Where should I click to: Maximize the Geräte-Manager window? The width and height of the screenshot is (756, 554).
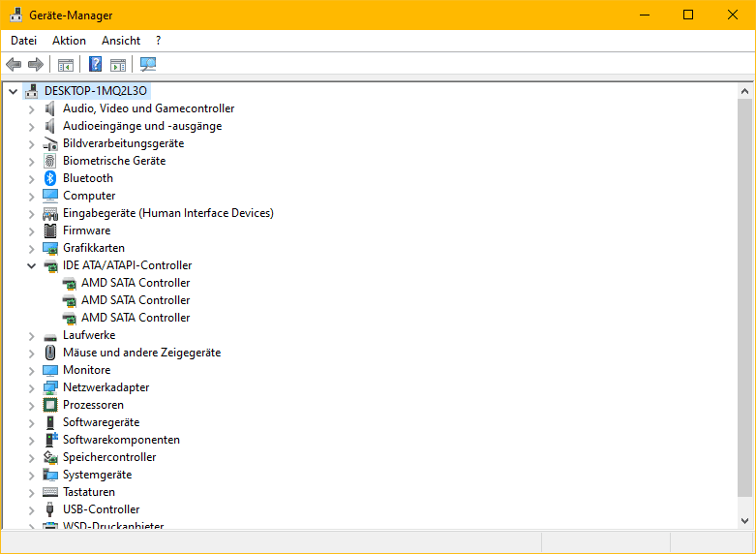pos(688,15)
